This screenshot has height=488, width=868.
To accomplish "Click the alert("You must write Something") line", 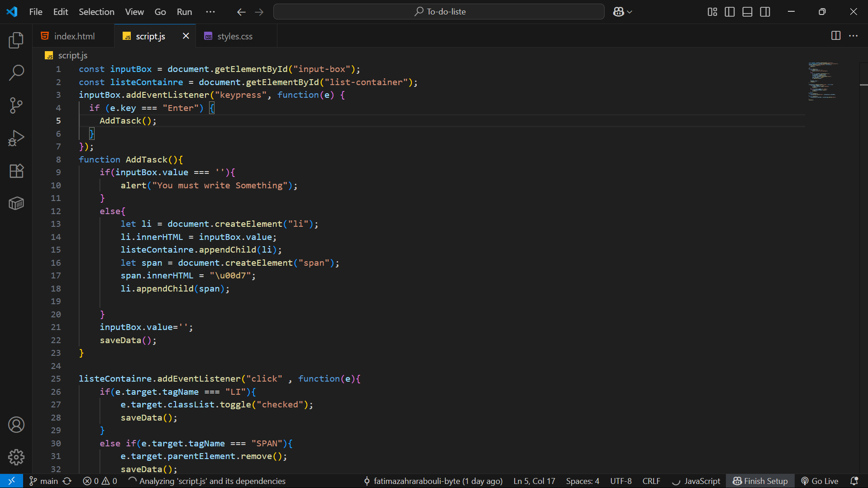I will (x=209, y=186).
